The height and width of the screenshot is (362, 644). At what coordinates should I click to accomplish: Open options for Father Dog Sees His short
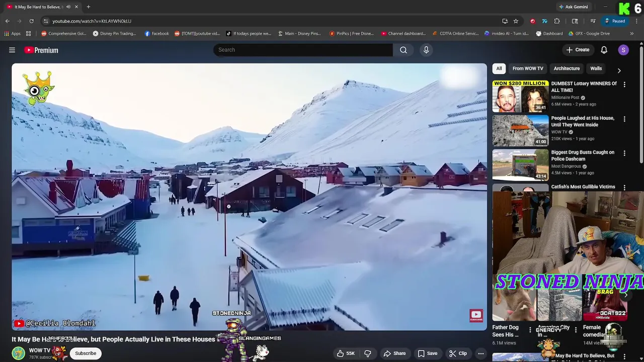[529, 330]
